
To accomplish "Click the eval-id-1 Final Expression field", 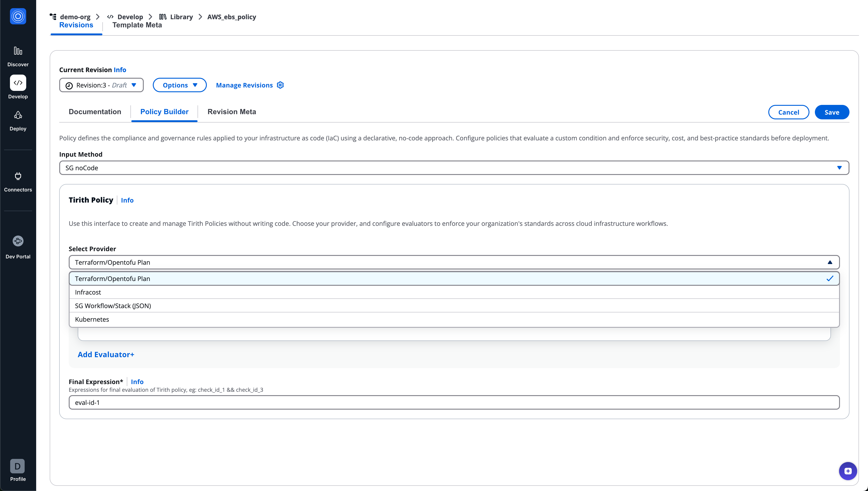I will coord(453,402).
